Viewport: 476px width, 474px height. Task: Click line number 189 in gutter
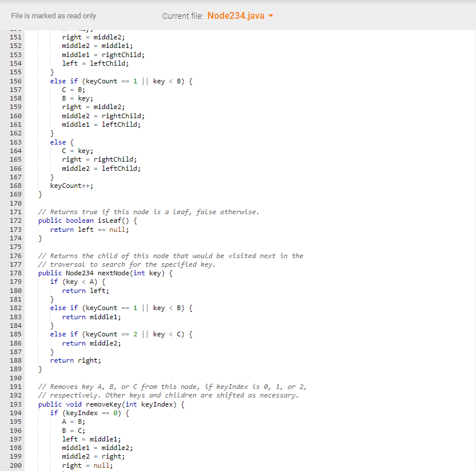click(x=15, y=369)
